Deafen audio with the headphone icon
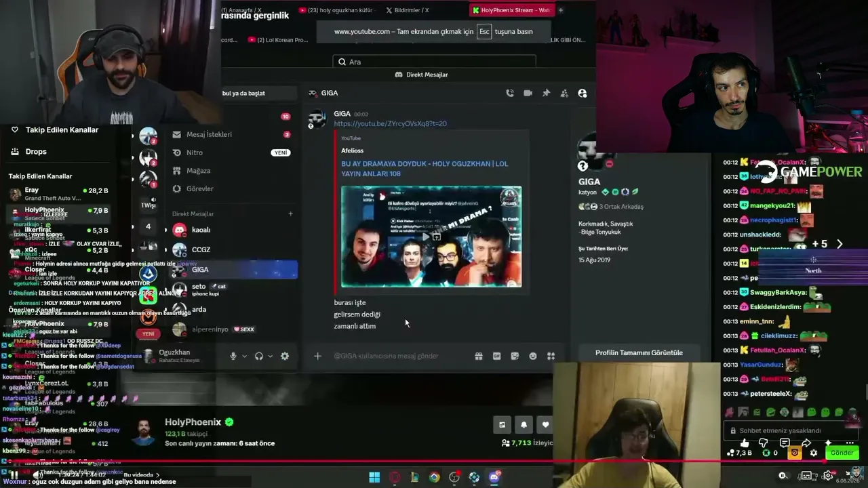868x488 pixels. (x=259, y=356)
